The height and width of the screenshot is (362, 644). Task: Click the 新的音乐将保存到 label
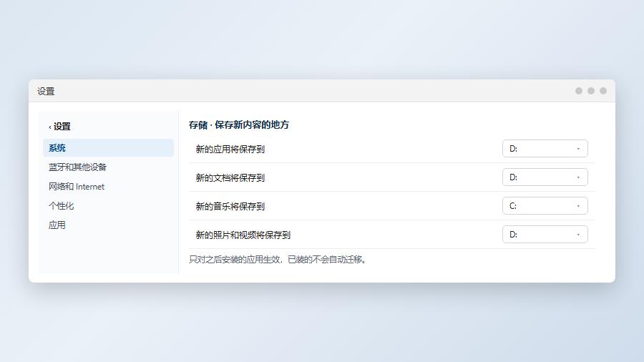230,206
